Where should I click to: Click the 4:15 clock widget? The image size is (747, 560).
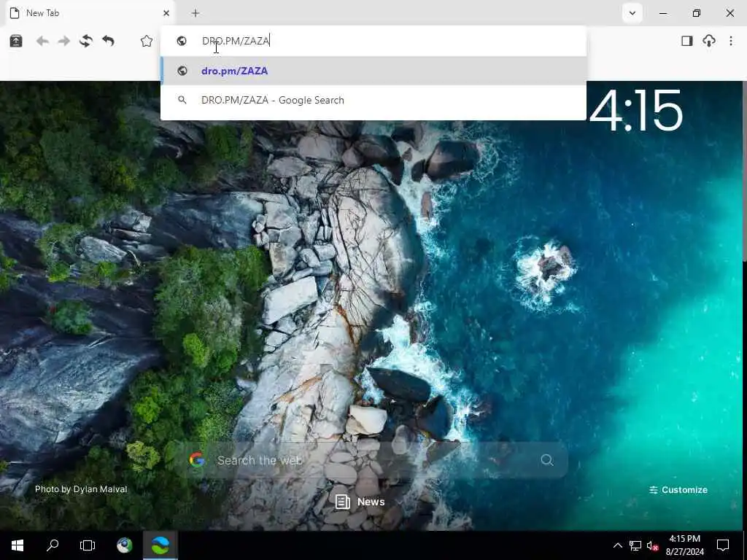[636, 111]
